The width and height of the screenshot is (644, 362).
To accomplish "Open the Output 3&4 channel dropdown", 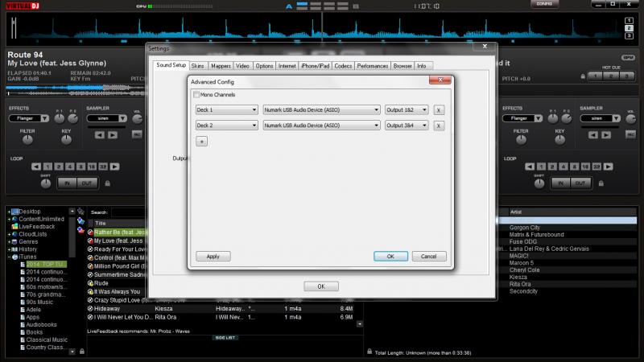I will point(407,125).
